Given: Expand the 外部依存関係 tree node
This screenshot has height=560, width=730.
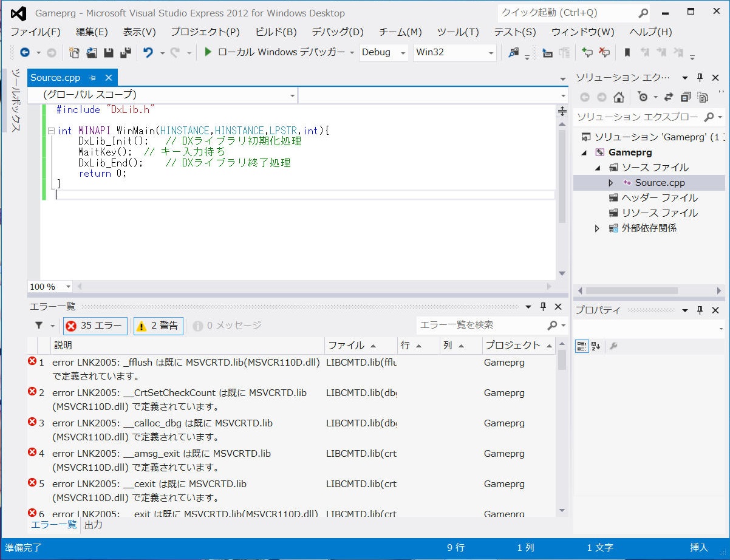Looking at the screenshot, I should tap(597, 228).
